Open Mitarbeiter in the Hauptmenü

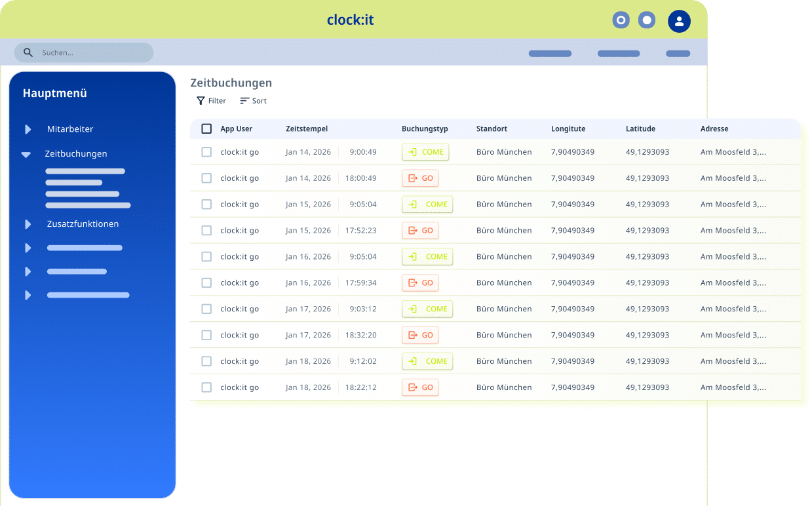(x=70, y=129)
